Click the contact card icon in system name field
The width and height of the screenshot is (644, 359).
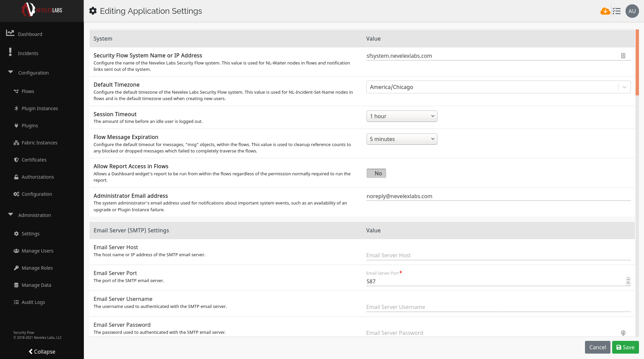623,56
